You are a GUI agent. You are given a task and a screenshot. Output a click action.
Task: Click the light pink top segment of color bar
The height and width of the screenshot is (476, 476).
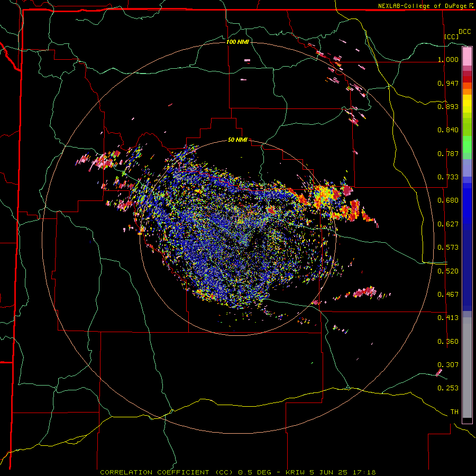click(467, 56)
